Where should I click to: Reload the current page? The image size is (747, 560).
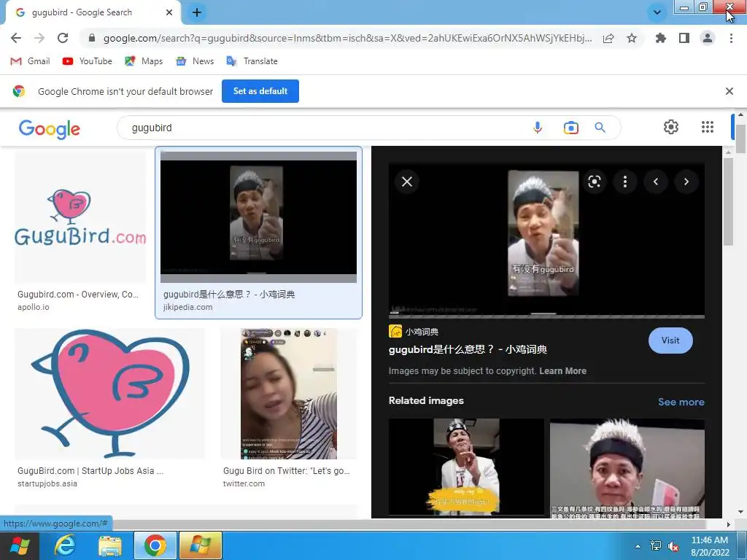coord(63,38)
